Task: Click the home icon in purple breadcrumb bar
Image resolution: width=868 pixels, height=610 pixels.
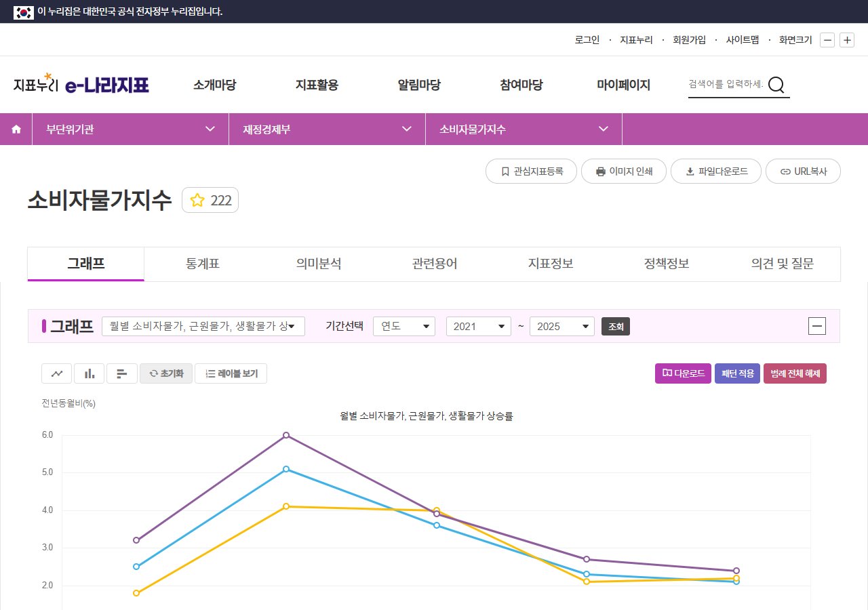Action: pyautogui.click(x=16, y=129)
